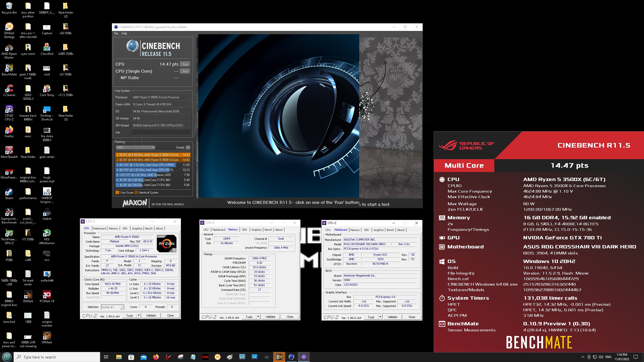644x362 pixels.
Task: Open the Mail app from the taskbar
Action: [x=143, y=357]
